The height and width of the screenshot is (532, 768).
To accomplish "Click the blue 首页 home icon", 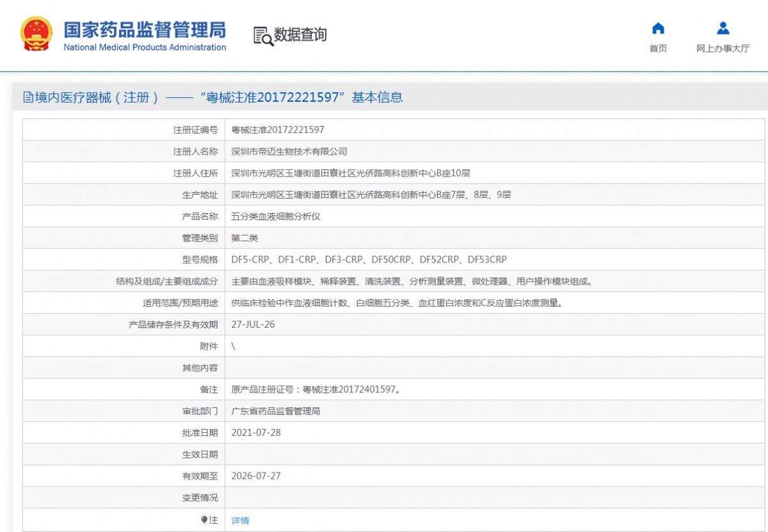I will pos(658,28).
